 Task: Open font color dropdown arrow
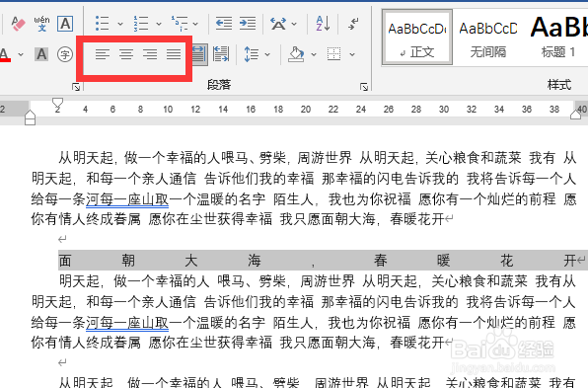click(21, 54)
